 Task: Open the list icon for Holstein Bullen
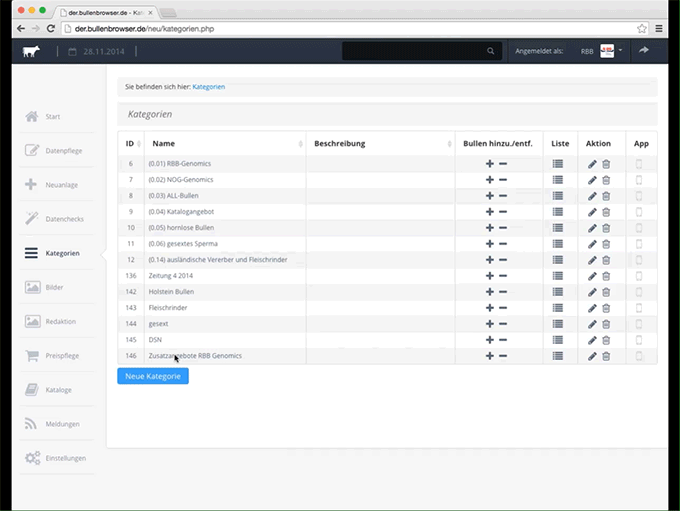tap(558, 292)
